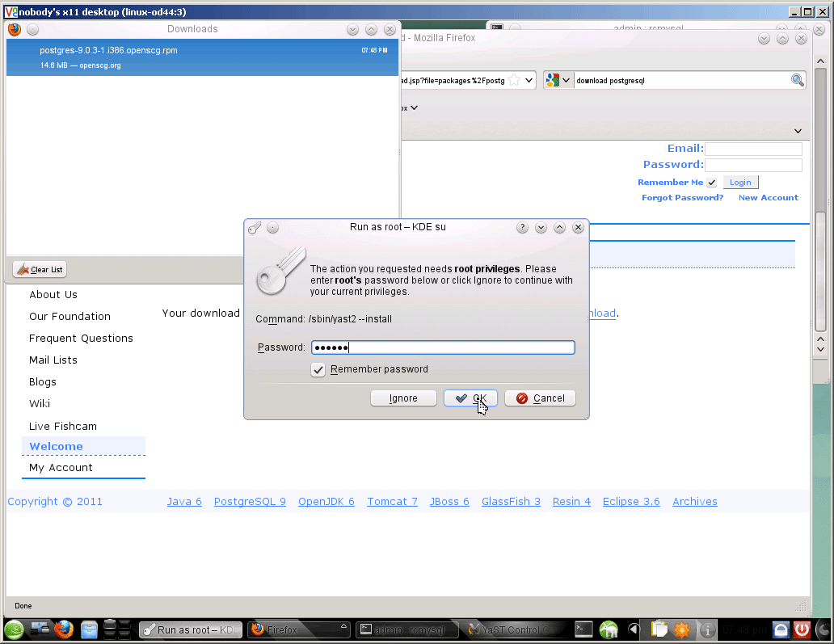Click the orange star notification tray icon
The image size is (834, 644).
682,629
